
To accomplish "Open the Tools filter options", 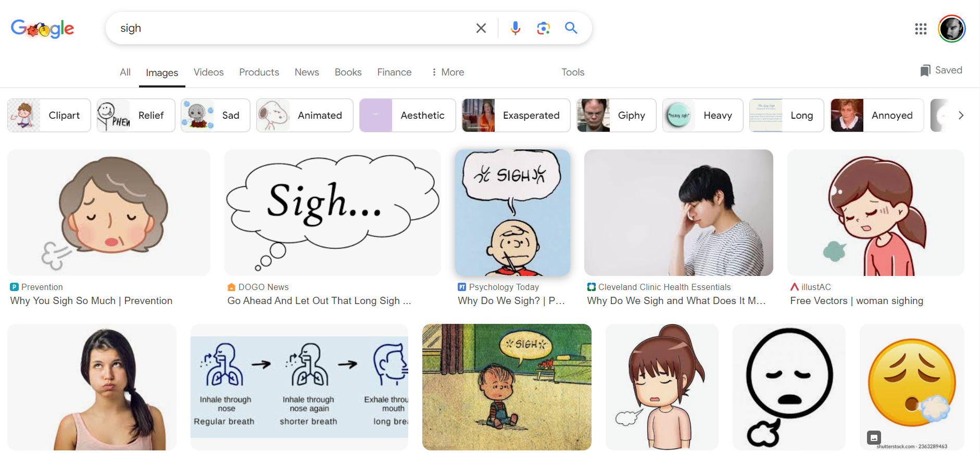I will coord(572,72).
